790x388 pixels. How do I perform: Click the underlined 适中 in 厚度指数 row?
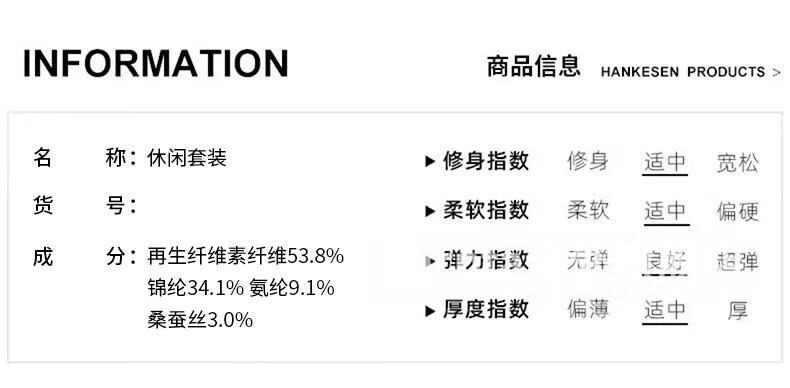coord(665,310)
